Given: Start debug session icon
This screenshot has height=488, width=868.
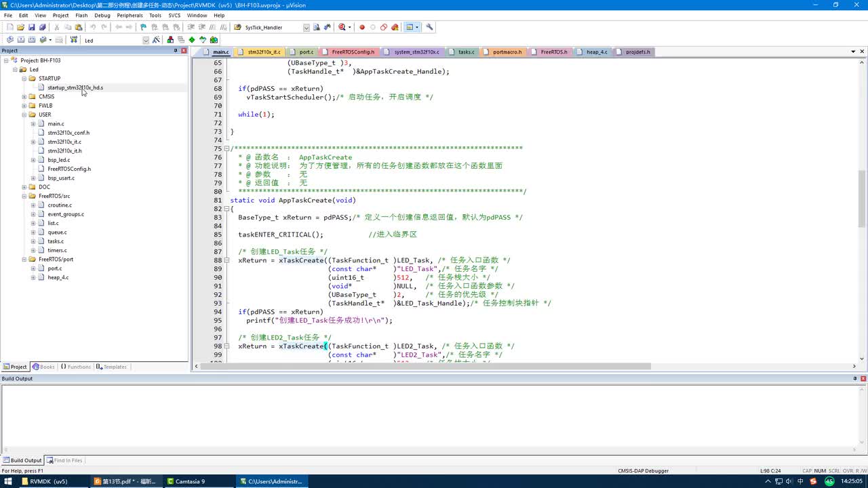Looking at the screenshot, I should click(342, 27).
